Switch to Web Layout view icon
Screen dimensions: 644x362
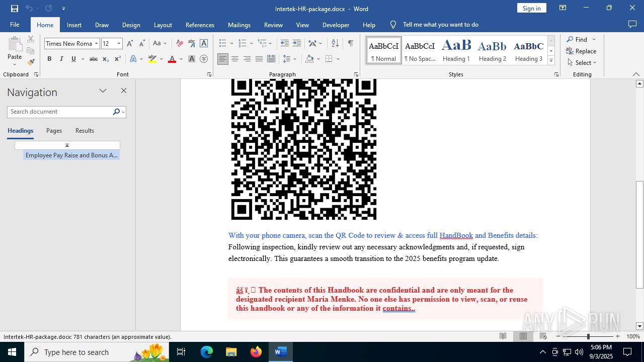(x=543, y=336)
